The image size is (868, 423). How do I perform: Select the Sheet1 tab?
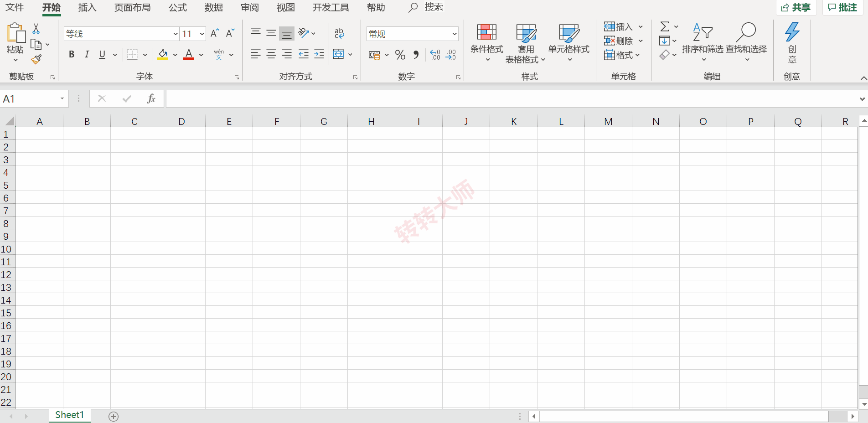[x=70, y=415]
